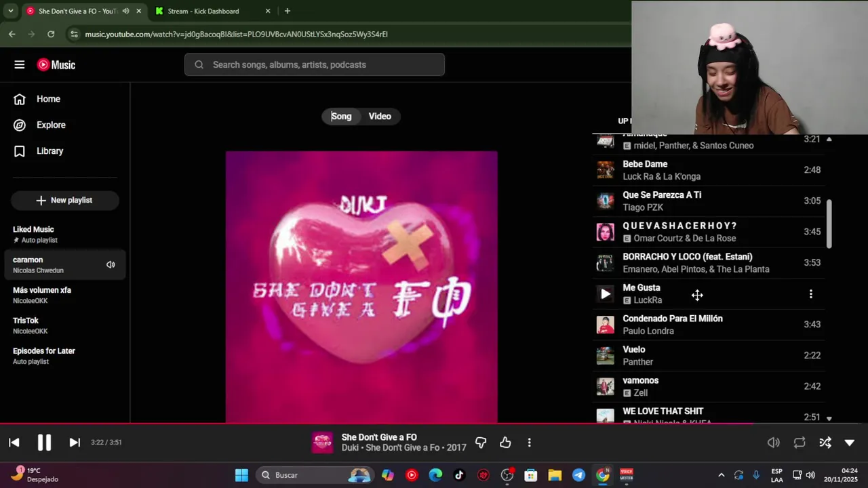
Task: Click the speaker icon next to caramon
Action: pos(111,264)
